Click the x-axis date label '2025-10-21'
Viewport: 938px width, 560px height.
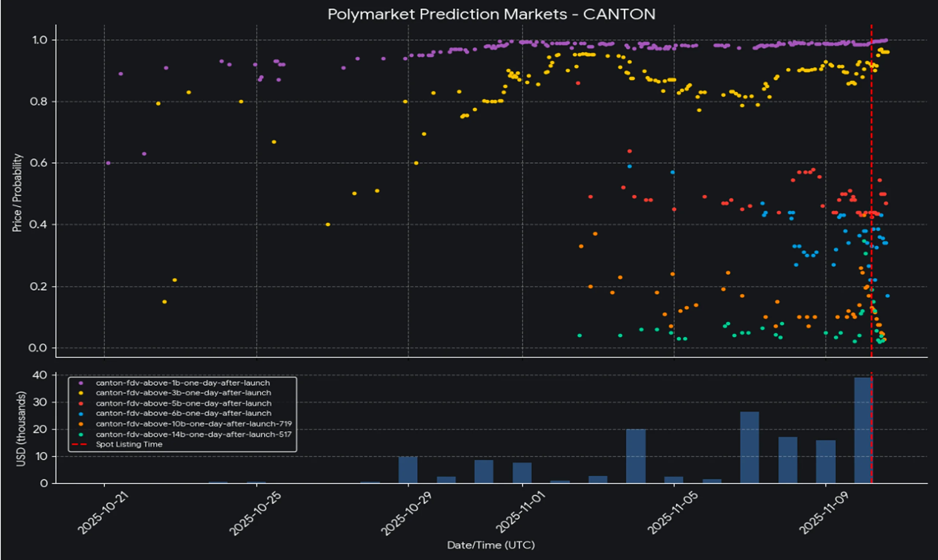(x=103, y=513)
